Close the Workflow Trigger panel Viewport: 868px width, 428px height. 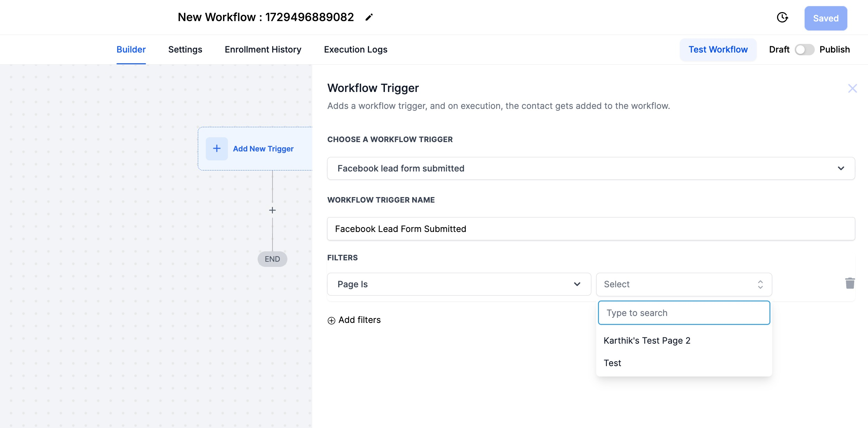(852, 89)
